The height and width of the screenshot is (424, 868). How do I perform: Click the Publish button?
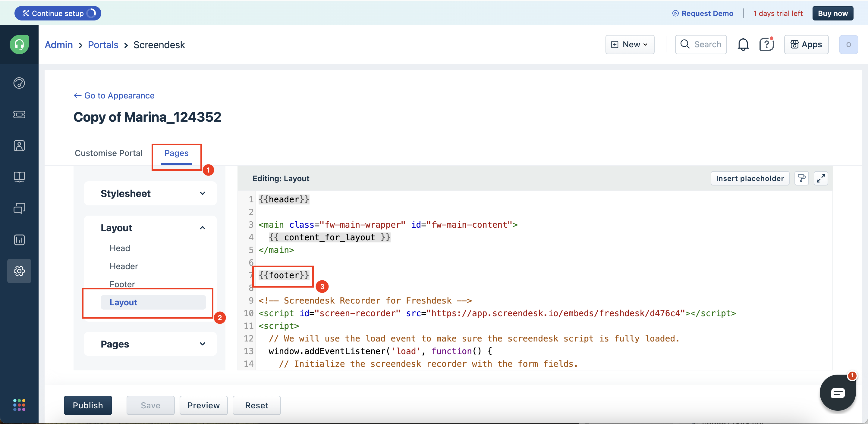click(x=88, y=405)
